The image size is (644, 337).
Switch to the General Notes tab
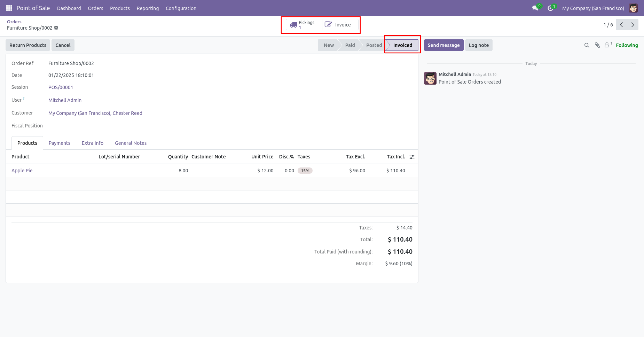click(131, 143)
